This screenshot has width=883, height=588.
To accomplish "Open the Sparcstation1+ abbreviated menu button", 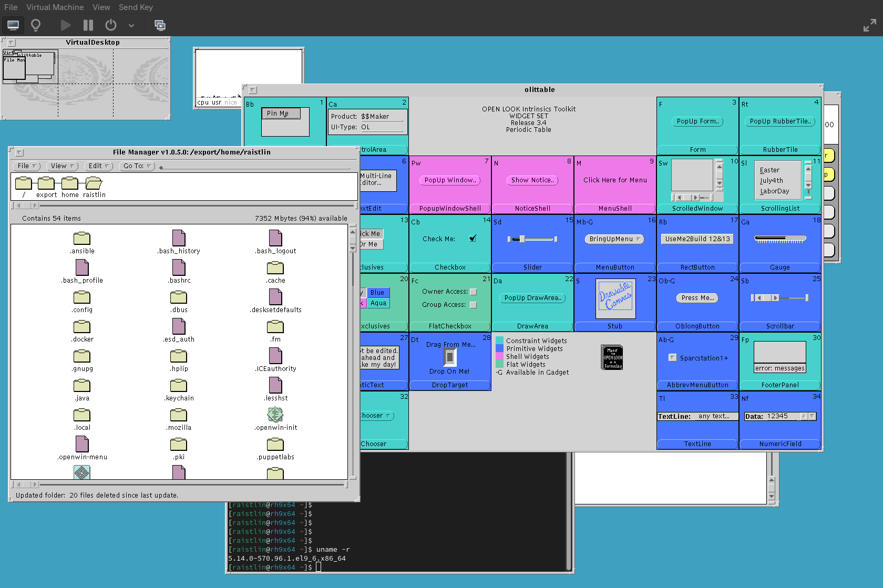I will 672,358.
